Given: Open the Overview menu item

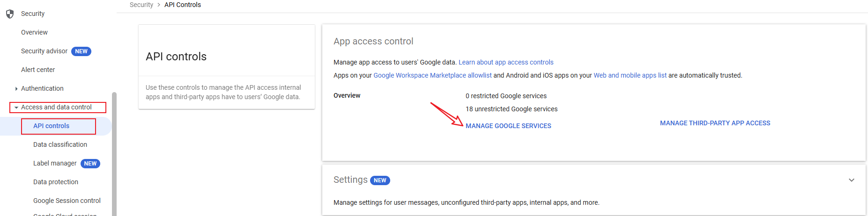Looking at the screenshot, I should click(x=34, y=32).
